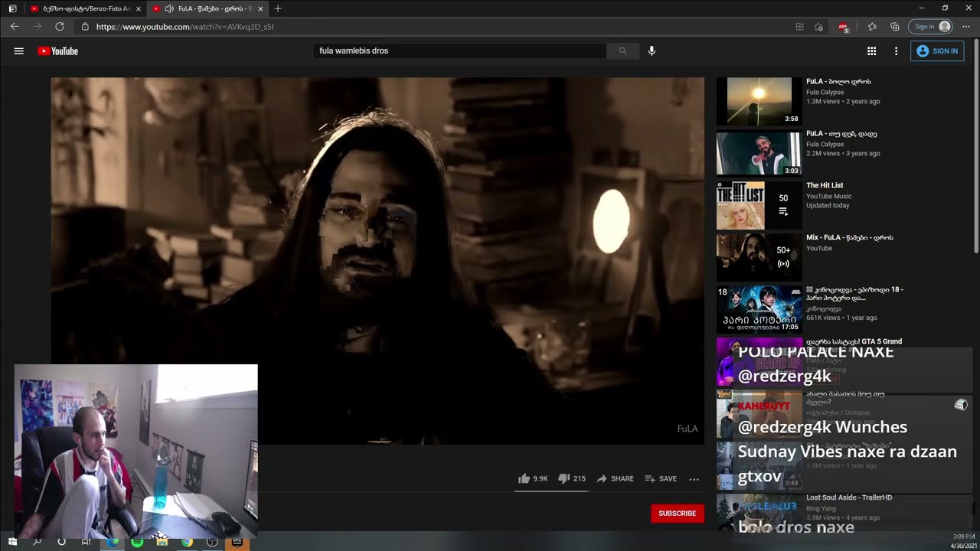Open Chrome from the taskbar
Image resolution: width=980 pixels, height=551 pixels.
click(x=187, y=542)
